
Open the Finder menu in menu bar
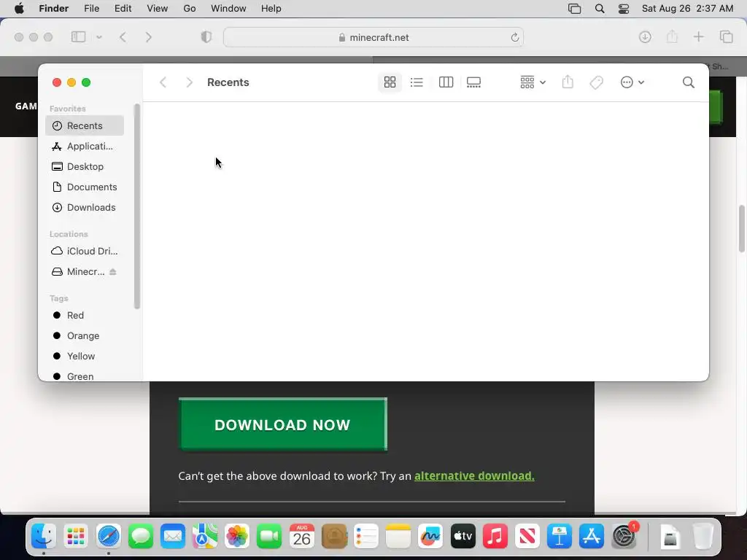click(54, 9)
